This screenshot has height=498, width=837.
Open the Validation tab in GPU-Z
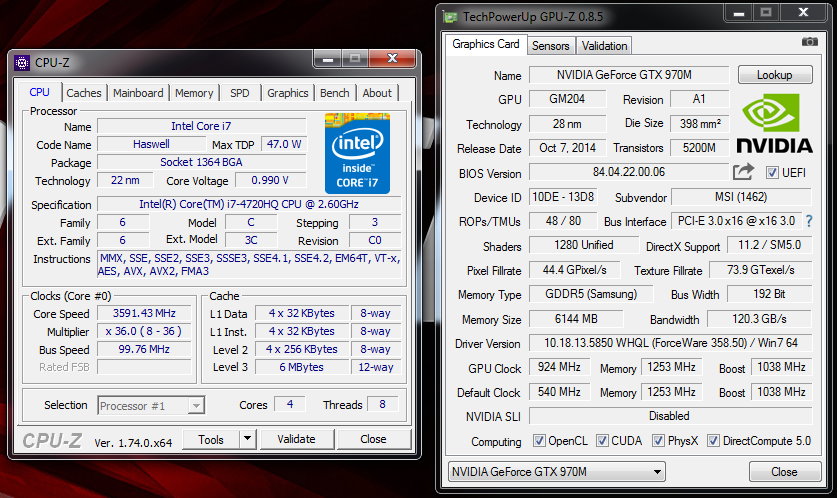click(604, 46)
